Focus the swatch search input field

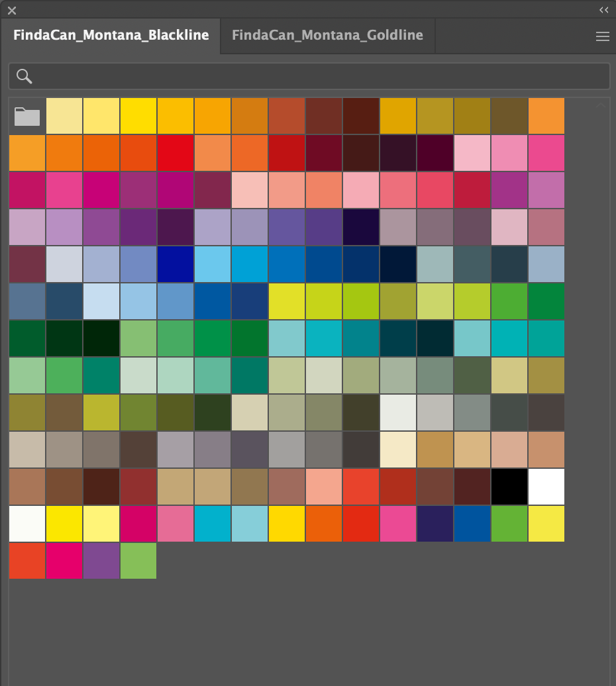click(x=318, y=76)
